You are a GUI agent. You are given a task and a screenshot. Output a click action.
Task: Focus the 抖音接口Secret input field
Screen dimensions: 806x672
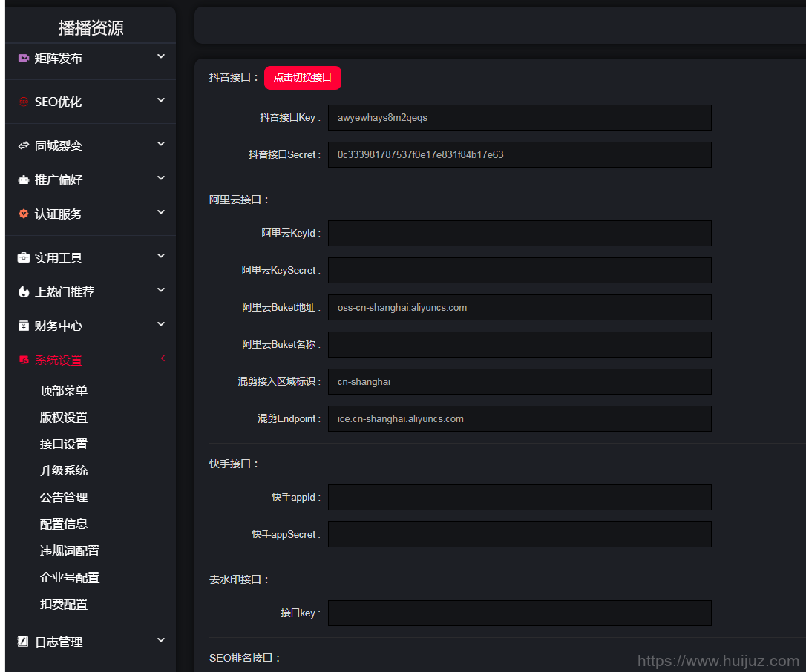(x=520, y=154)
